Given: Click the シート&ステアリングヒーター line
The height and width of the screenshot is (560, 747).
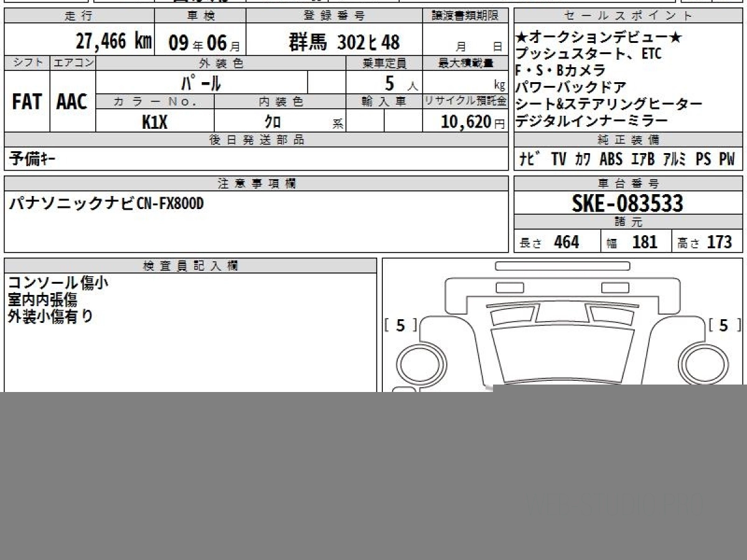Looking at the screenshot, I should coord(609,104).
